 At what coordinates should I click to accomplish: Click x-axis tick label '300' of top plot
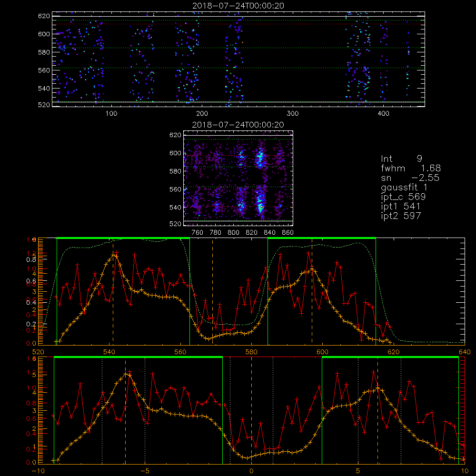click(x=293, y=114)
